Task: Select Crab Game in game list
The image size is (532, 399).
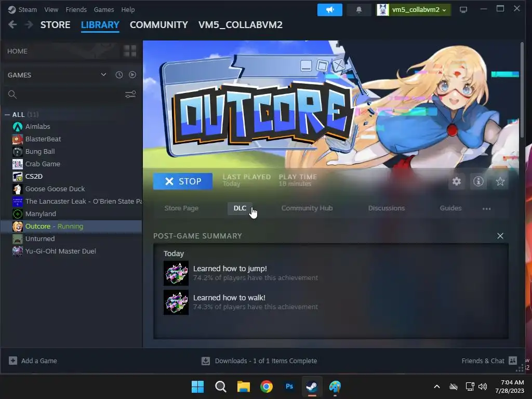Action: click(43, 164)
